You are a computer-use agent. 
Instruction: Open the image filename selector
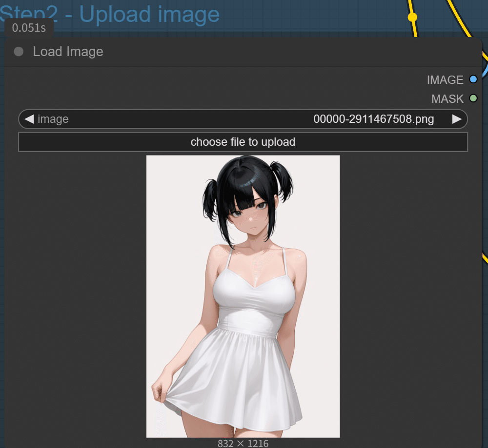point(244,119)
